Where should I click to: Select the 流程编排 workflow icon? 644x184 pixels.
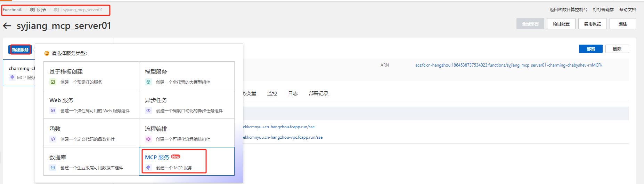tap(148, 139)
